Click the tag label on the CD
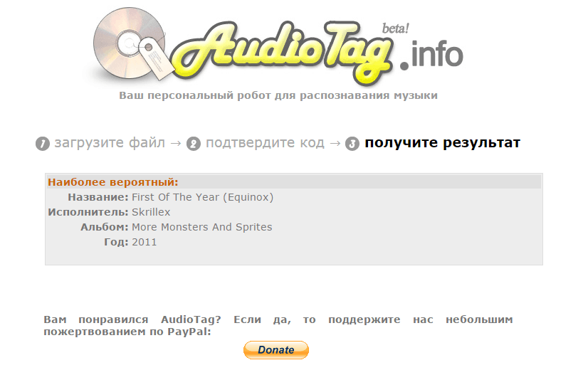This screenshot has width=588, height=370. (156, 58)
